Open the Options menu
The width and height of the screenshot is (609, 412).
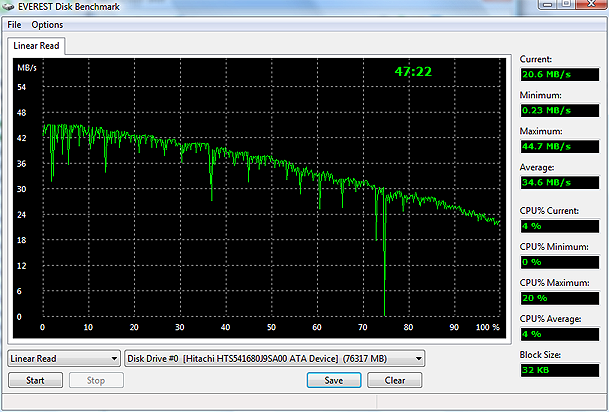[x=47, y=24]
